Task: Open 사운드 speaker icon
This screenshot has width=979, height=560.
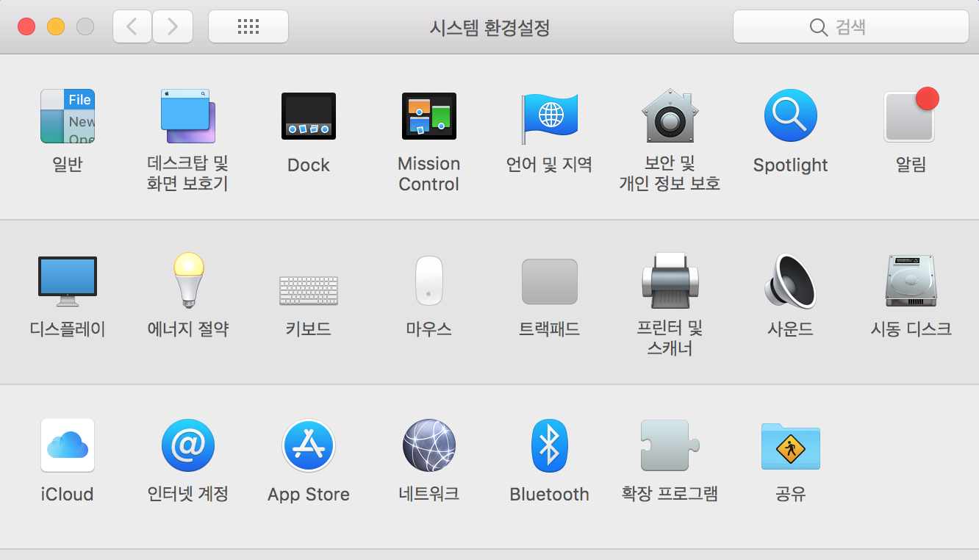Action: 791,280
